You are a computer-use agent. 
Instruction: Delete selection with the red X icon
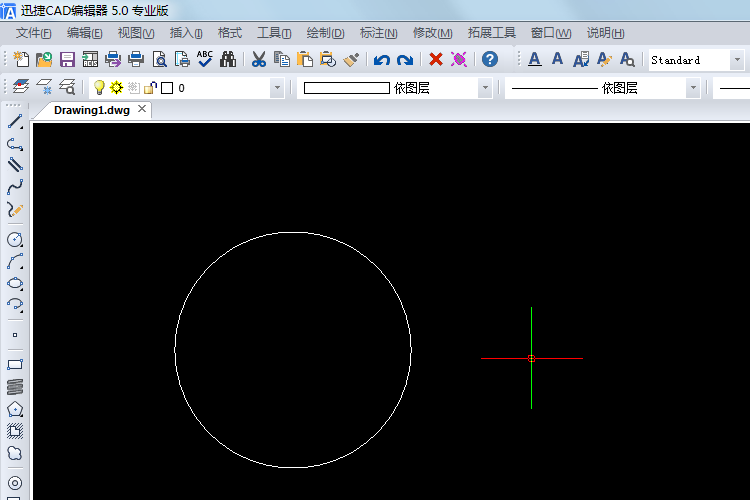436,59
